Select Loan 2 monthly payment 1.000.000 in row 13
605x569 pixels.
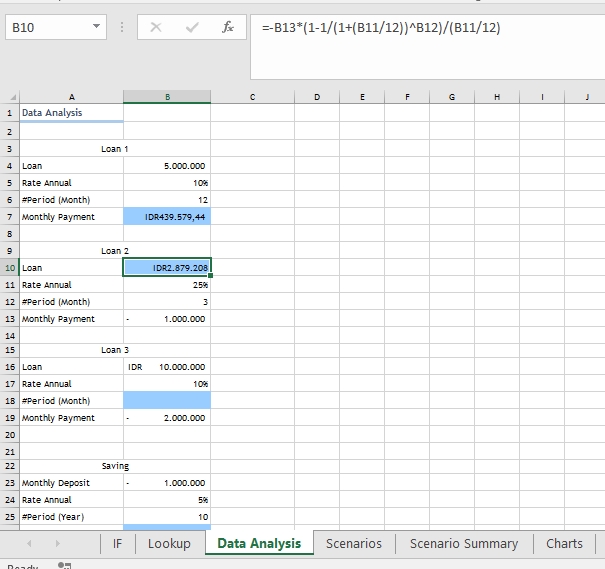tap(167, 319)
